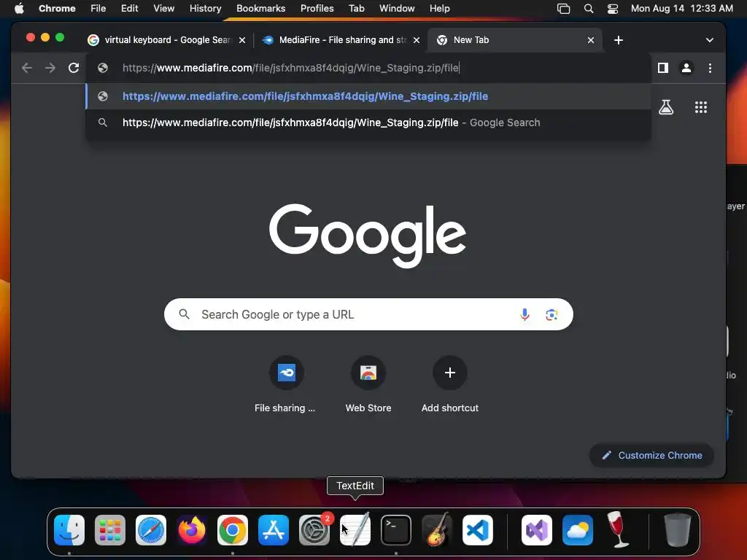The width and height of the screenshot is (747, 560).
Task: Open Finder from the dock
Action: pyautogui.click(x=69, y=530)
